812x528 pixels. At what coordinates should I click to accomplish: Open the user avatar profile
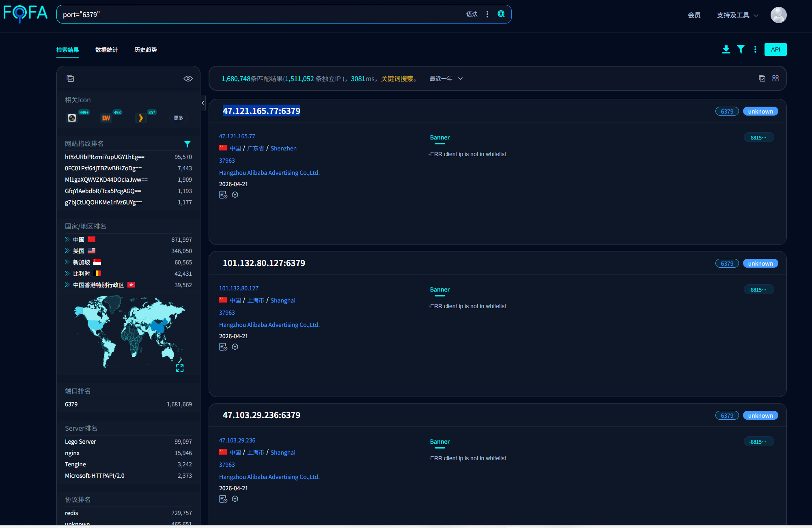point(778,15)
